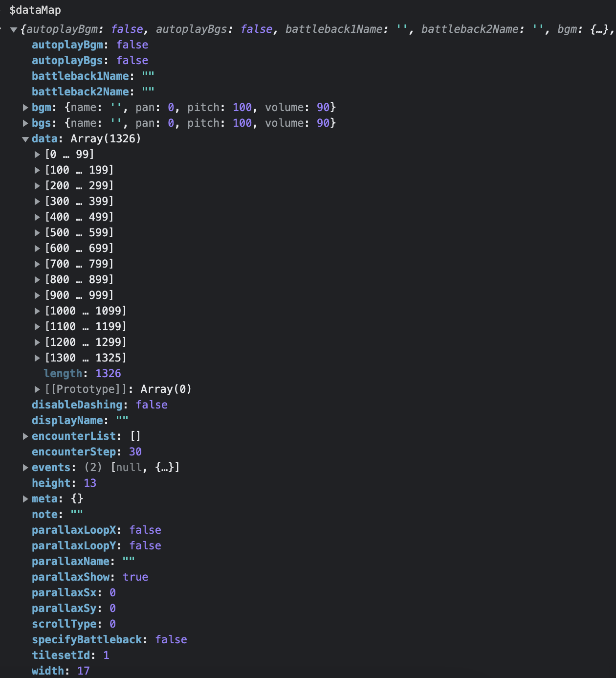Expand the [500 … 599] range
The height and width of the screenshot is (678, 616).
click(x=37, y=233)
